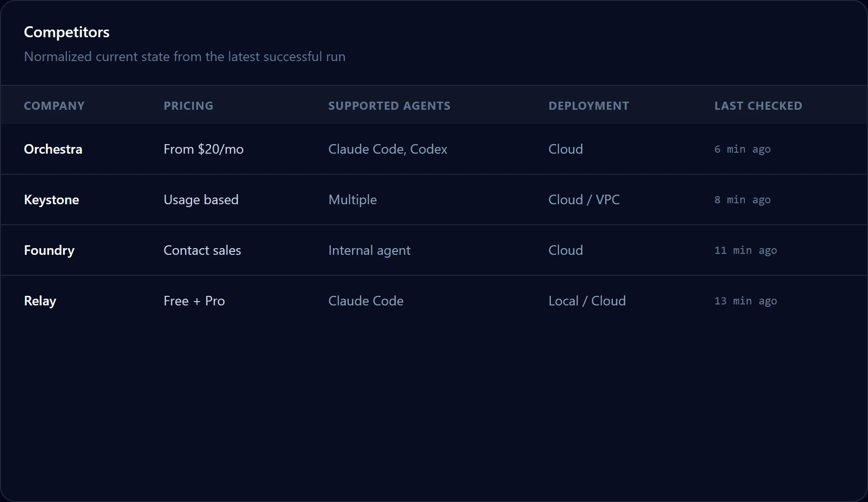This screenshot has width=868, height=502.
Task: Click Foundry's 'Cloud' deployment cell
Action: click(566, 250)
